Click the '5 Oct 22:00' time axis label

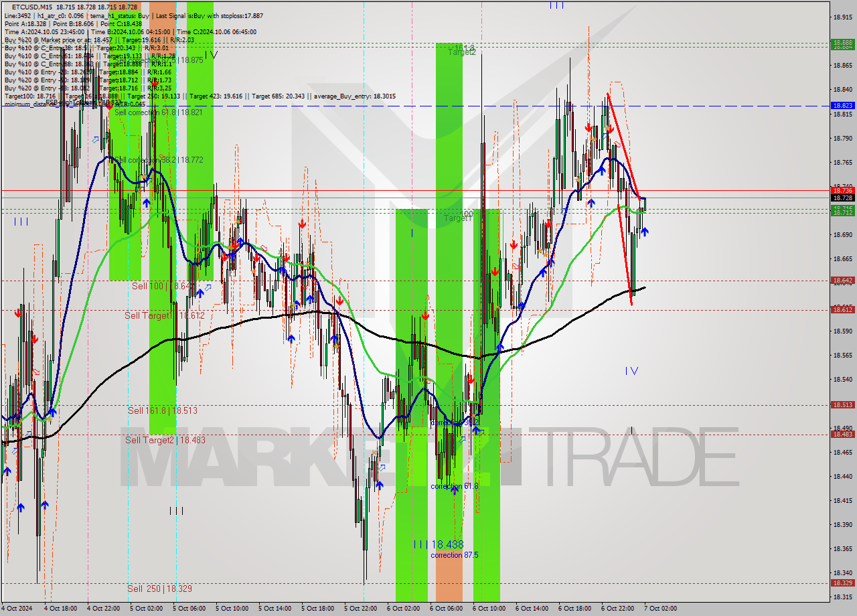tap(360, 609)
